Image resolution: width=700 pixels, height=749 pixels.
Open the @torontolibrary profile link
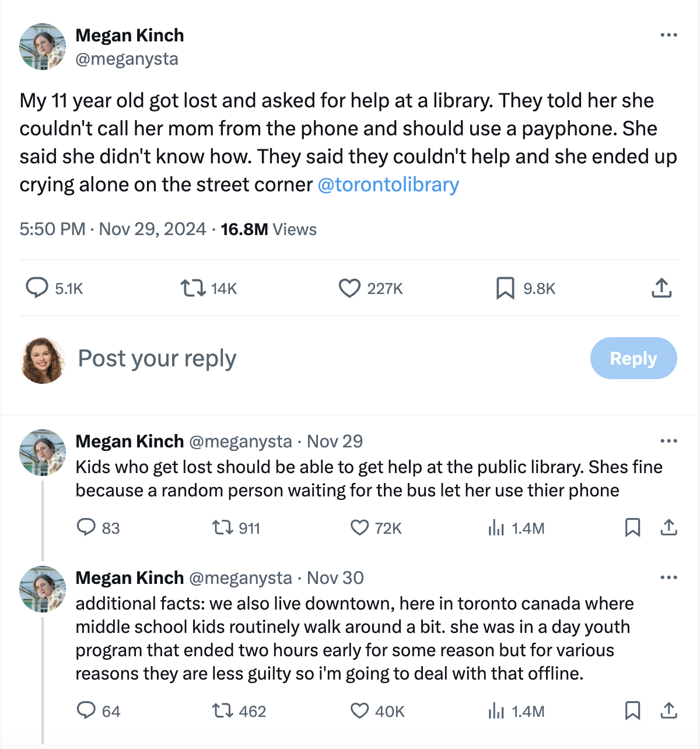coord(388,184)
